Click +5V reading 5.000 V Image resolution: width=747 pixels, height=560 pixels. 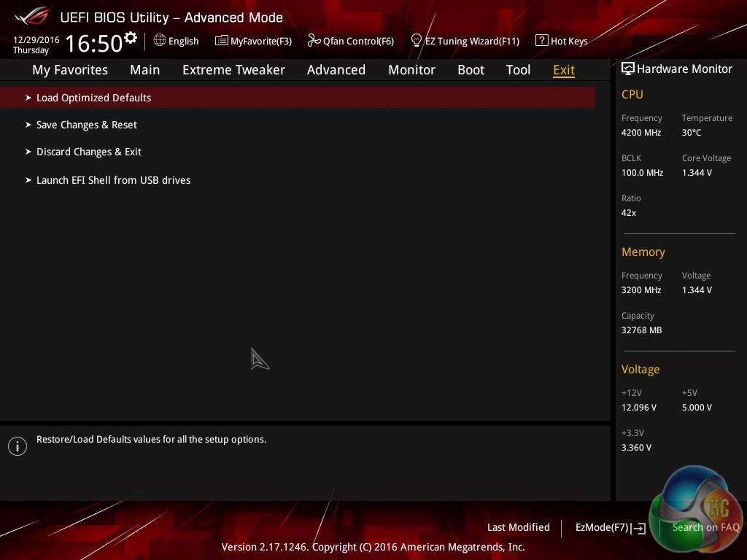pos(697,407)
